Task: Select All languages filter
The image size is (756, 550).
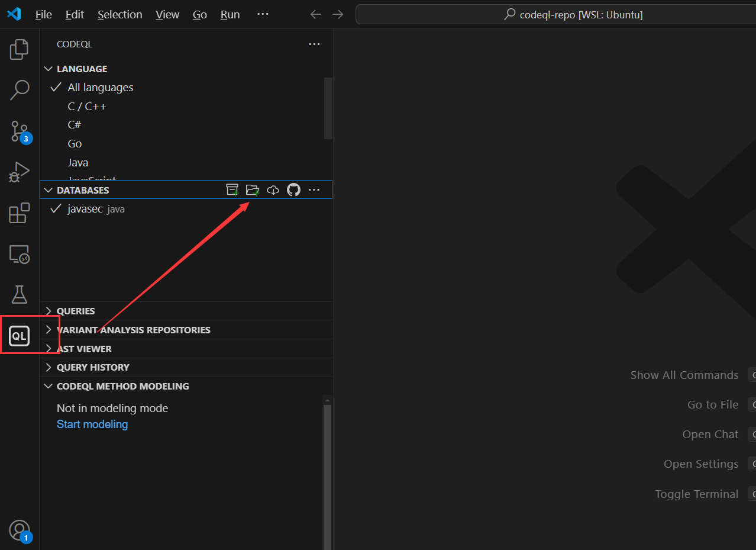Action: [x=186, y=88]
